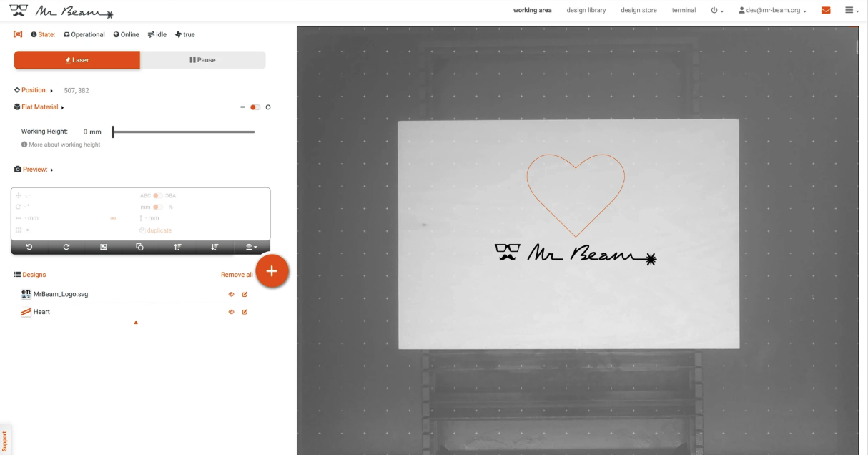Toggle the mm or percent unit switch
The image size is (868, 455).
(158, 207)
